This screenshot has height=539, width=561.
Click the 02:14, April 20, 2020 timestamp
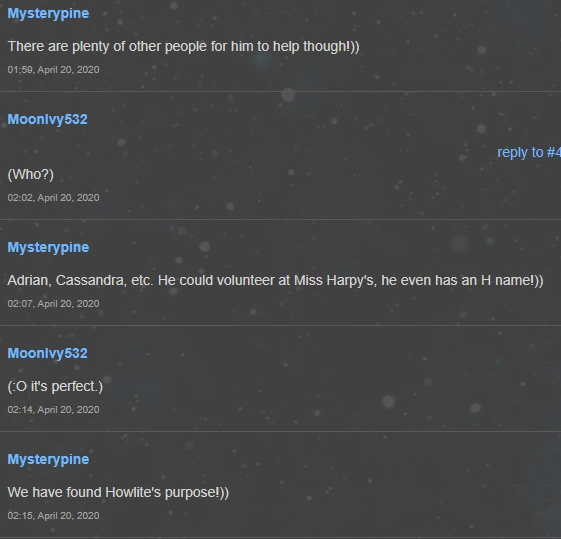pyautogui.click(x=53, y=410)
